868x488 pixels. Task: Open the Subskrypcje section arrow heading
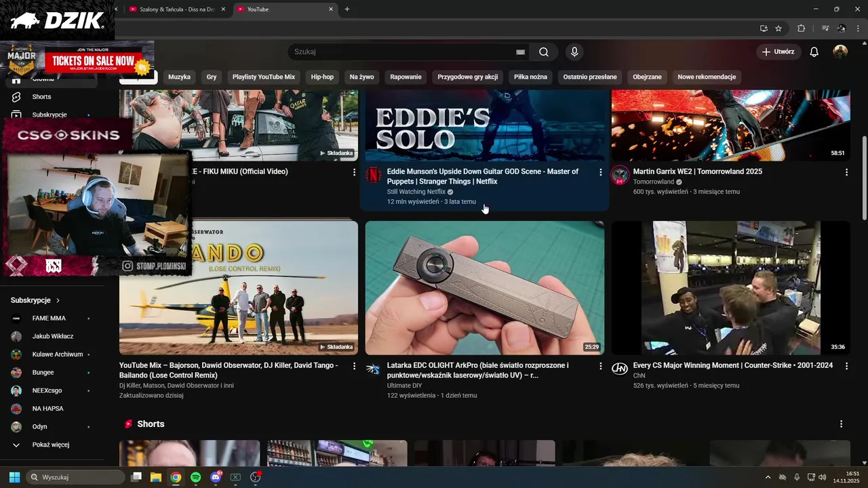35,300
